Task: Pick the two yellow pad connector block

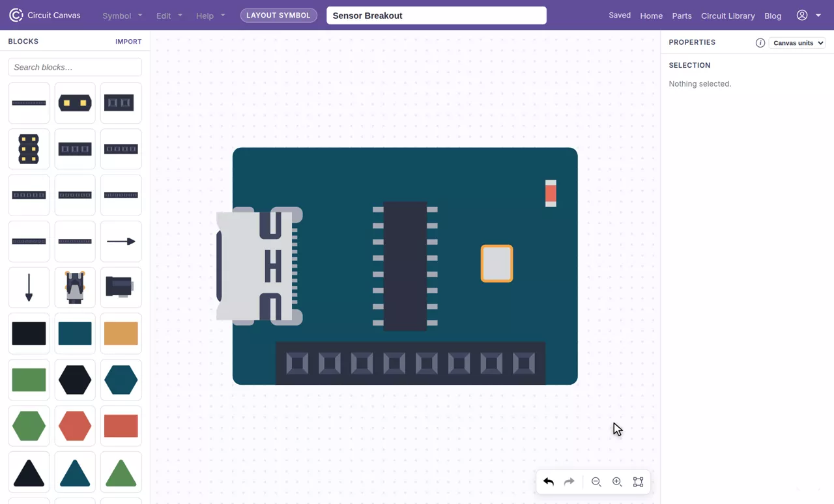Action: [x=75, y=103]
